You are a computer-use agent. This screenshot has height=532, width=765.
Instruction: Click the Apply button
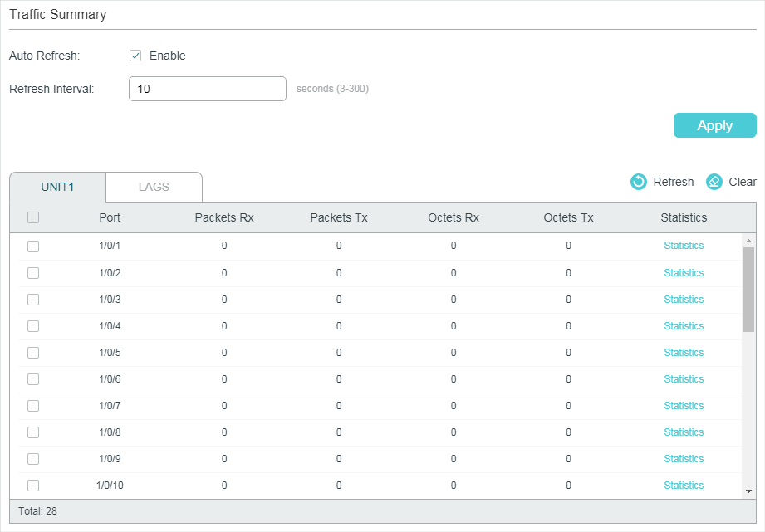click(x=715, y=125)
